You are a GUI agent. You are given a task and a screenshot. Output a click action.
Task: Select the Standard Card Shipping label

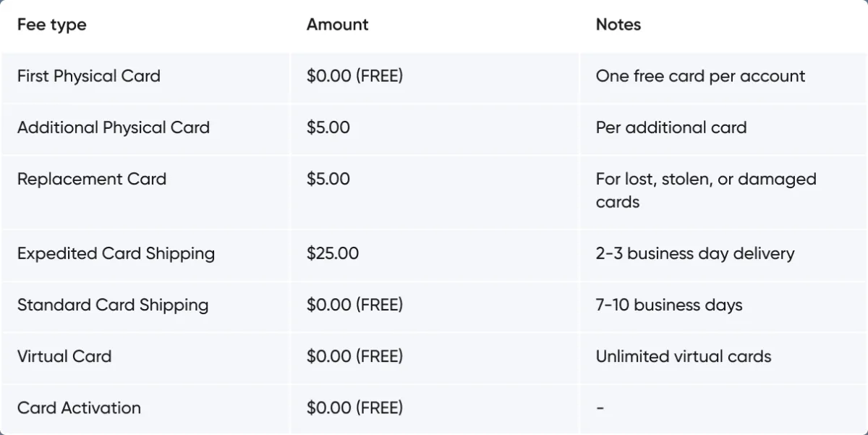pyautogui.click(x=113, y=305)
